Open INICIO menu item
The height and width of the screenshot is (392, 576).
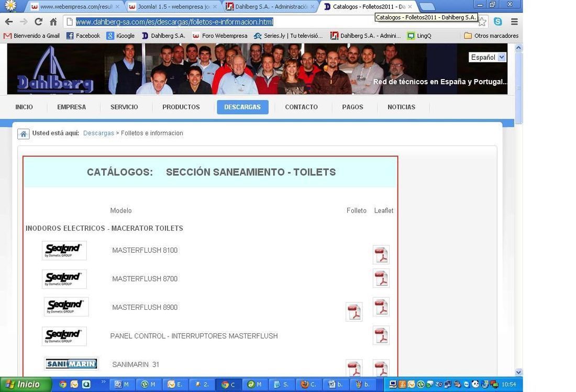click(24, 107)
